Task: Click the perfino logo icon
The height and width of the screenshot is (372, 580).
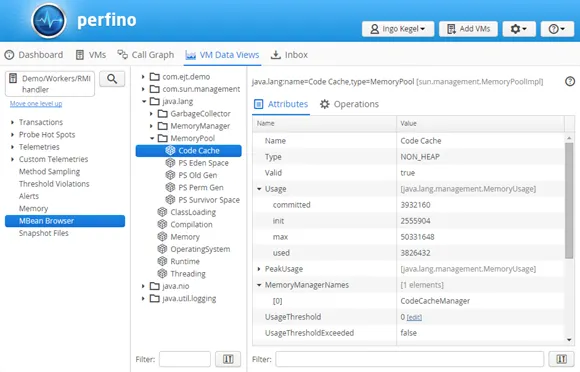Action: coord(49,20)
